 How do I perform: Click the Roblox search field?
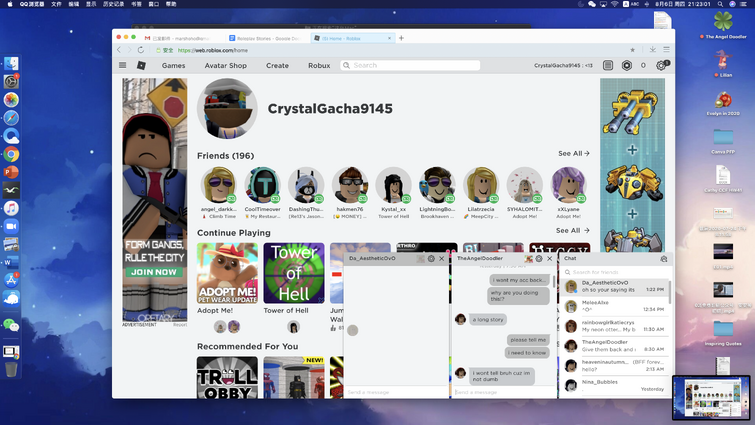click(410, 65)
